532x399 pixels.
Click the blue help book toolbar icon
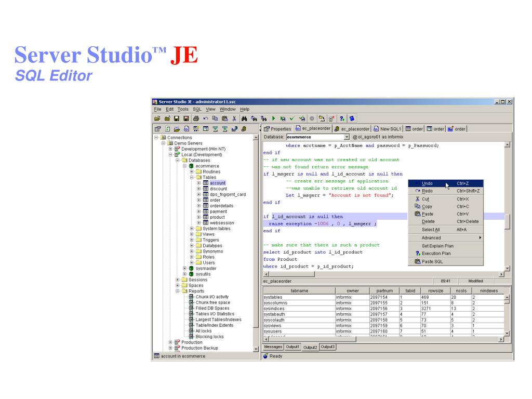(x=352, y=119)
